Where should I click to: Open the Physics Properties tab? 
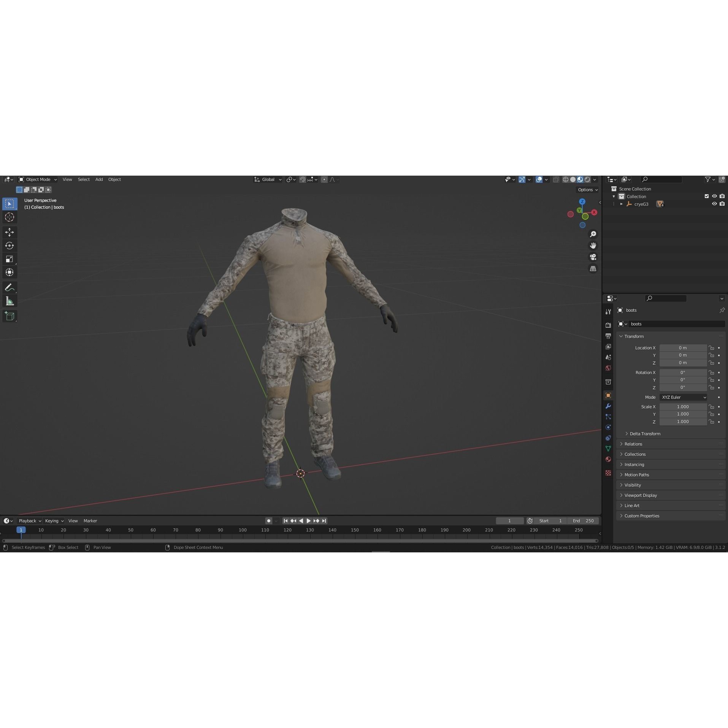tap(608, 427)
